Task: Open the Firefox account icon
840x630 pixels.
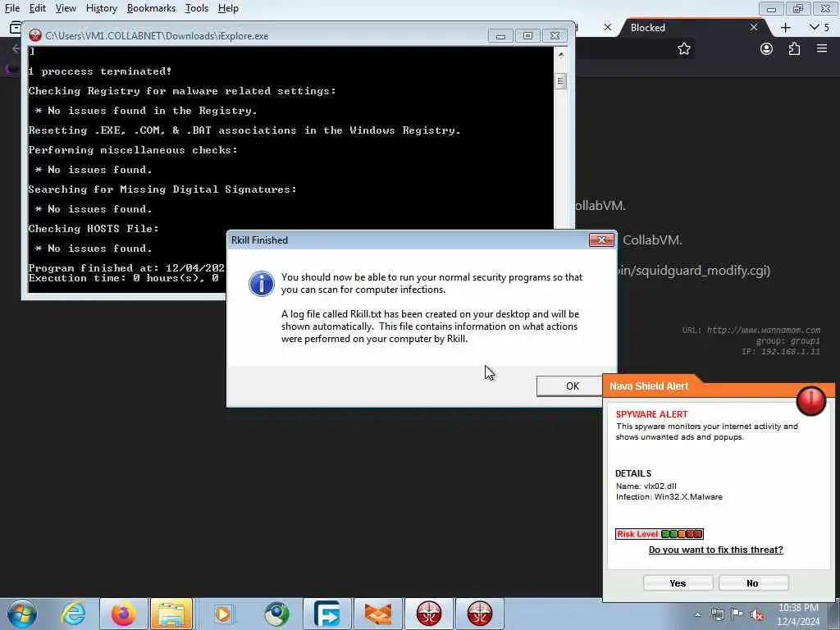Action: pos(767,48)
